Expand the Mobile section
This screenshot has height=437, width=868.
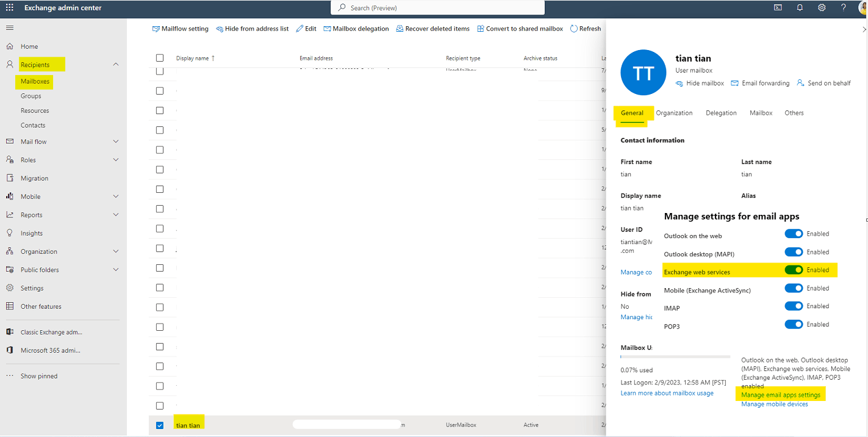(116, 197)
